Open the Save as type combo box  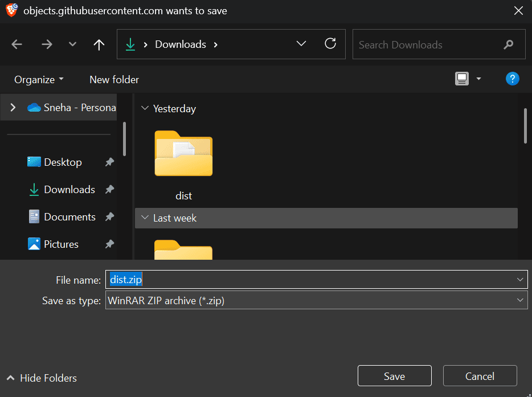click(x=317, y=300)
